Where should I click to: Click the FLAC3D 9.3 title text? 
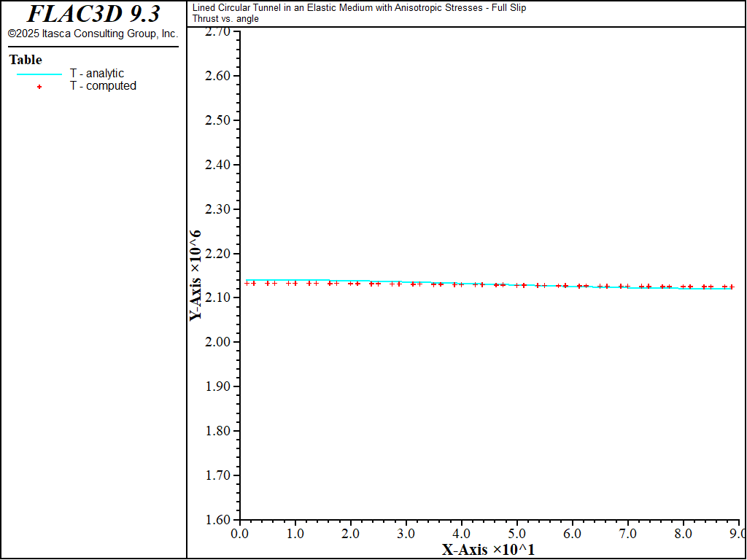[x=93, y=14]
